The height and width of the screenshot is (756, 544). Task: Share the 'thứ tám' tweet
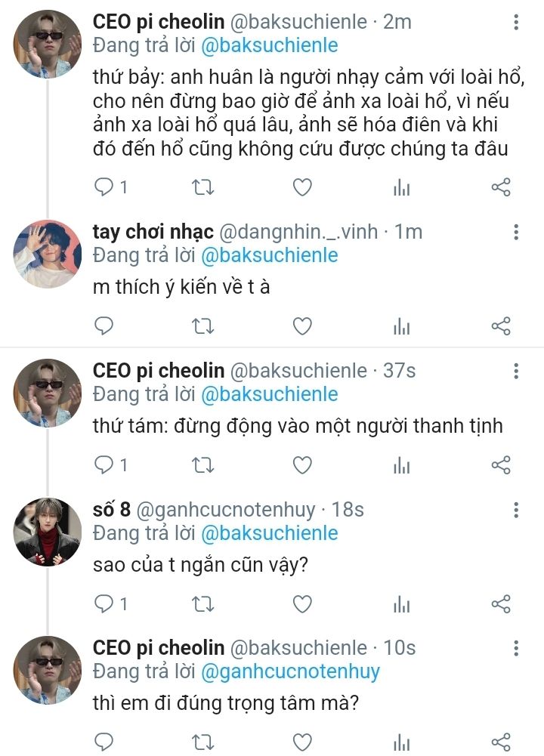(501, 464)
